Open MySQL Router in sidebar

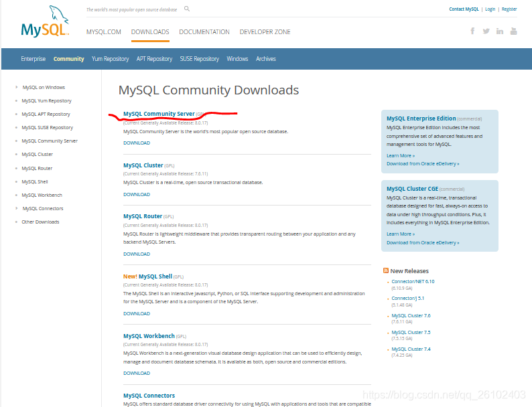[37, 168]
